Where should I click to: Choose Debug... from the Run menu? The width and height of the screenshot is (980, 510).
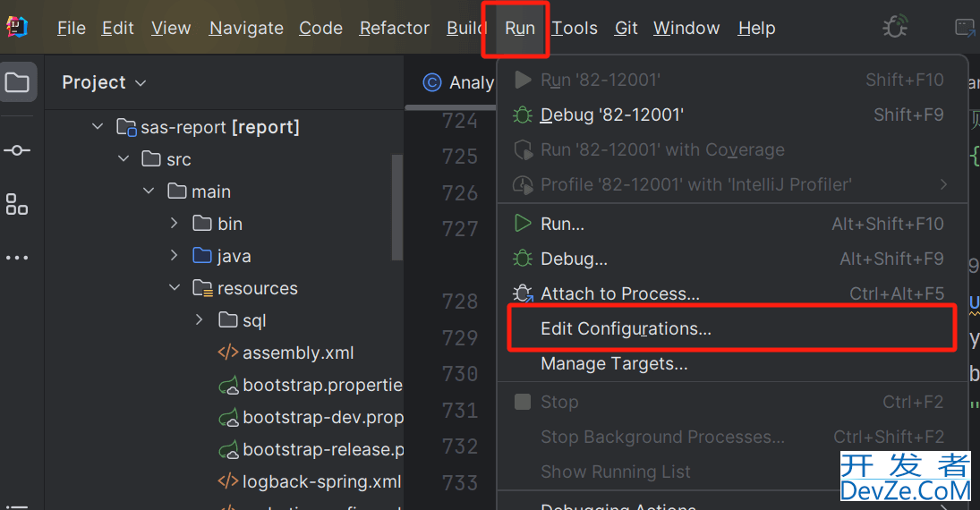(574, 259)
